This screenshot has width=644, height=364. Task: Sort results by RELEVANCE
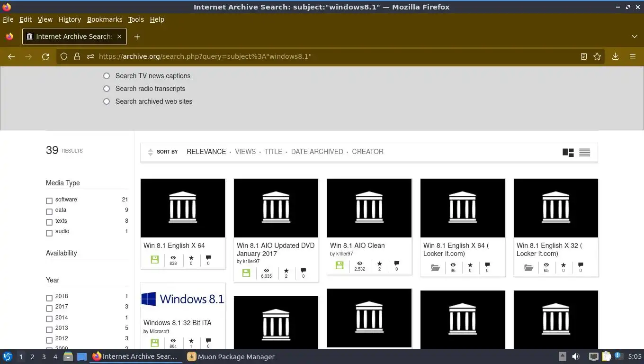click(206, 152)
